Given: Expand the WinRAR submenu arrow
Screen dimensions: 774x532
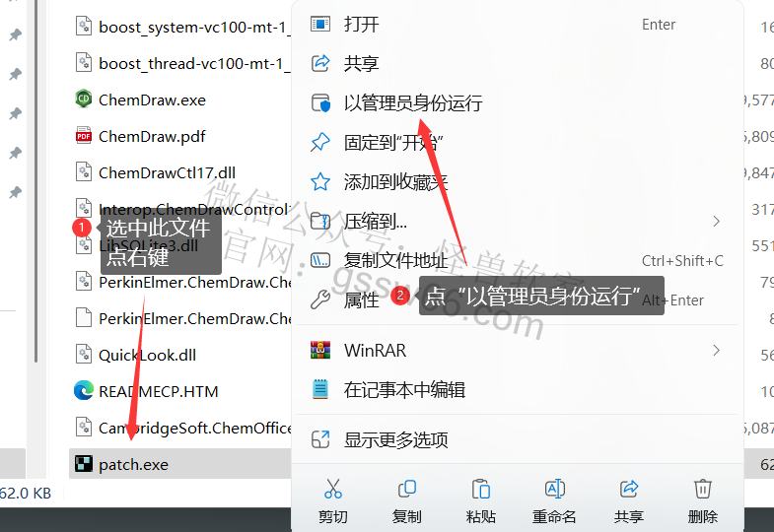Looking at the screenshot, I should tap(716, 351).
